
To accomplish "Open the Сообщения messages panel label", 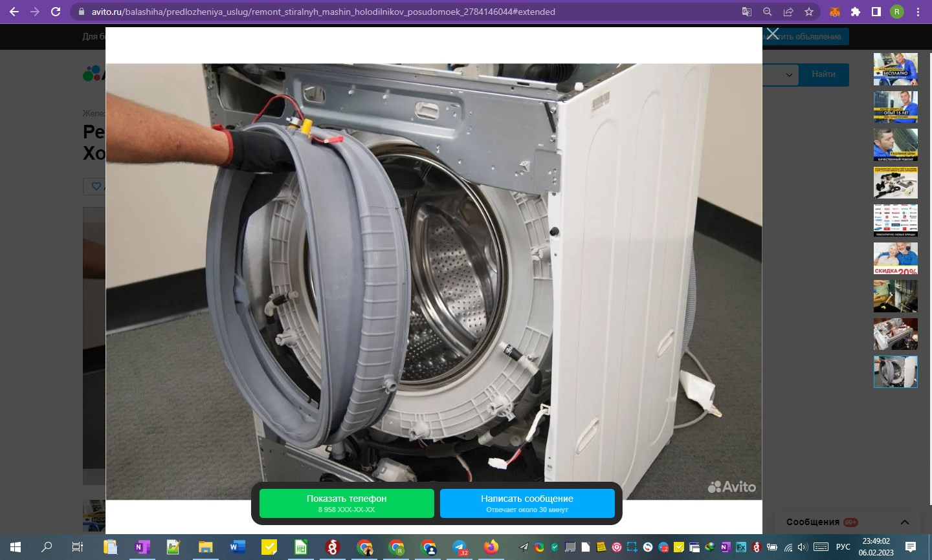I will pos(813,522).
